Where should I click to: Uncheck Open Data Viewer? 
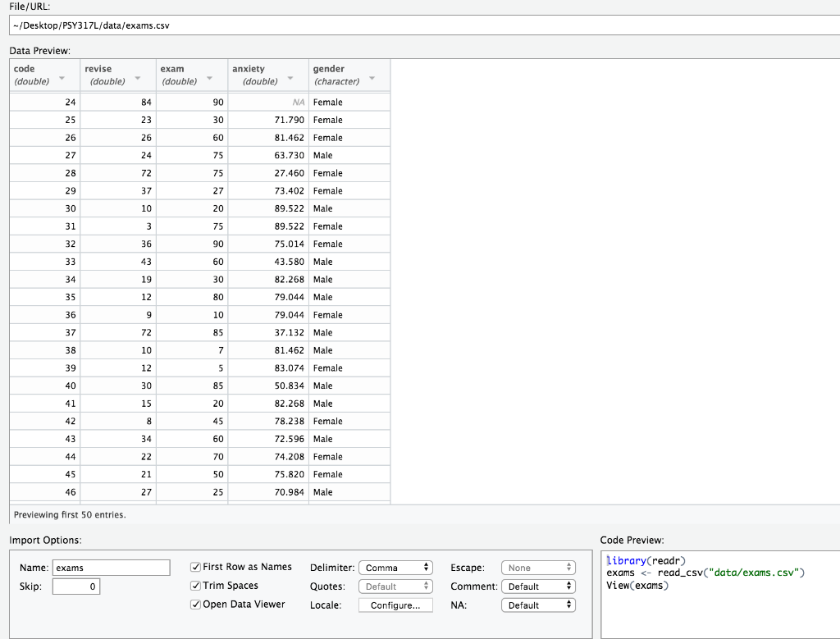tap(195, 605)
